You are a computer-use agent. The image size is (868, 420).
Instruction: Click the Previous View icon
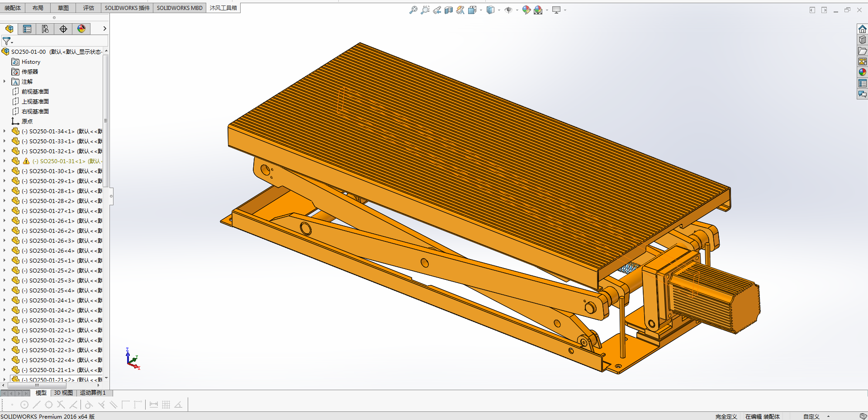coord(436,10)
